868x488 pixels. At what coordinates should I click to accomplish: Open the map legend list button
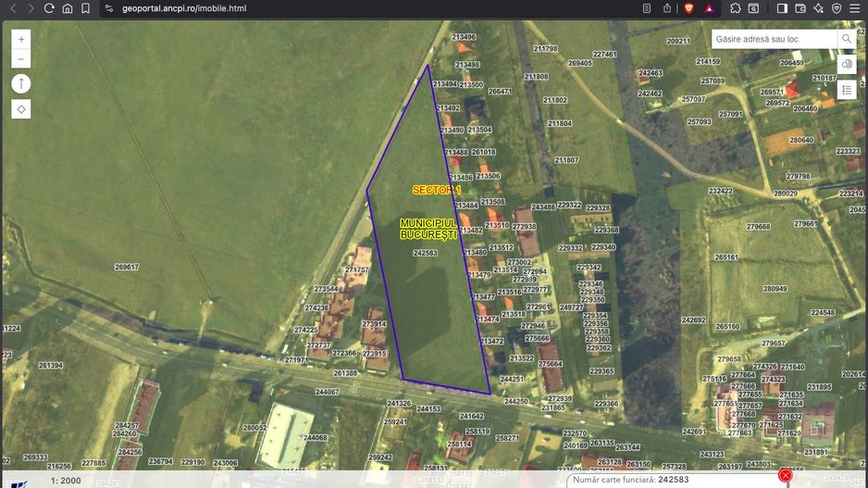847,90
